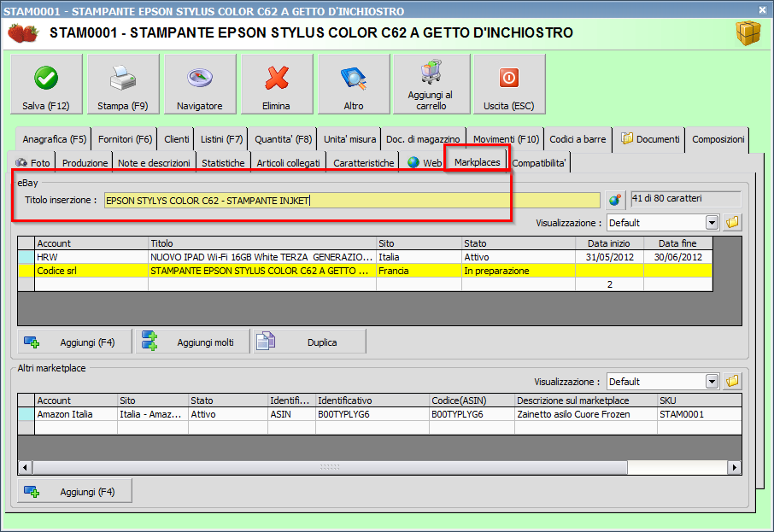Click the STAM0001 SKU cell
Image resolution: width=774 pixels, height=532 pixels.
click(700, 414)
